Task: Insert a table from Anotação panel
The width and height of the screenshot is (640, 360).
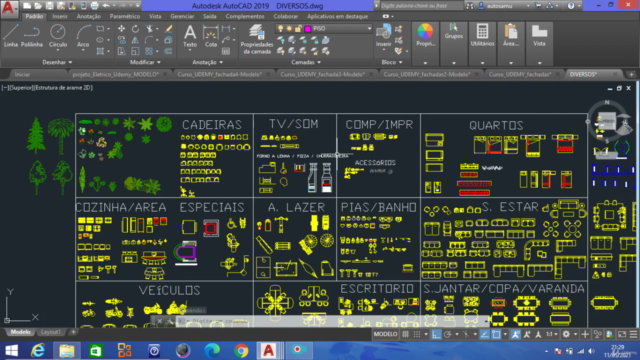Action: point(226,51)
